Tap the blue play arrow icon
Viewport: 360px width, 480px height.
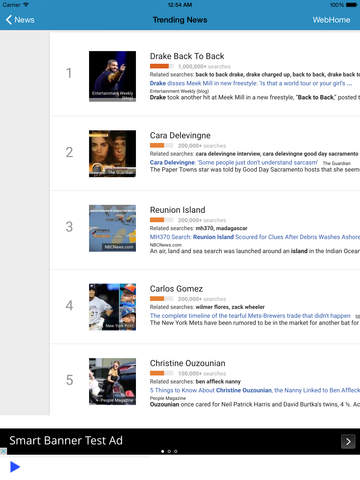pyautogui.click(x=15, y=467)
